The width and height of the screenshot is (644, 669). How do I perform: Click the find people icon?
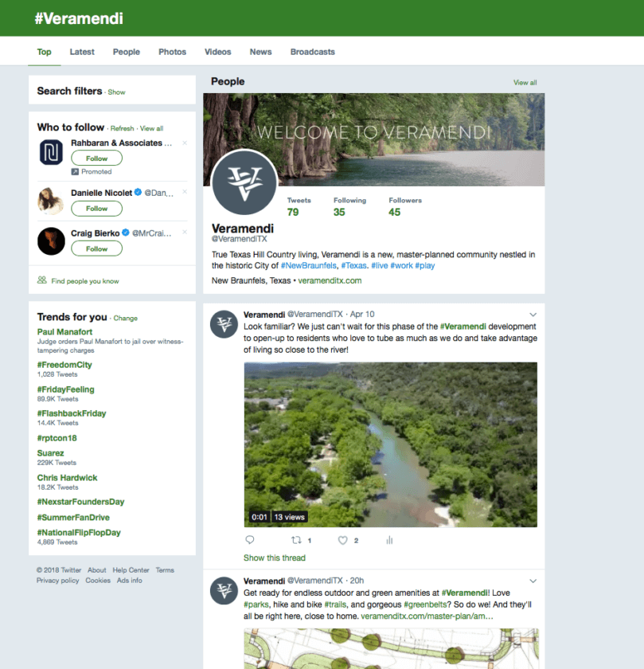(42, 280)
